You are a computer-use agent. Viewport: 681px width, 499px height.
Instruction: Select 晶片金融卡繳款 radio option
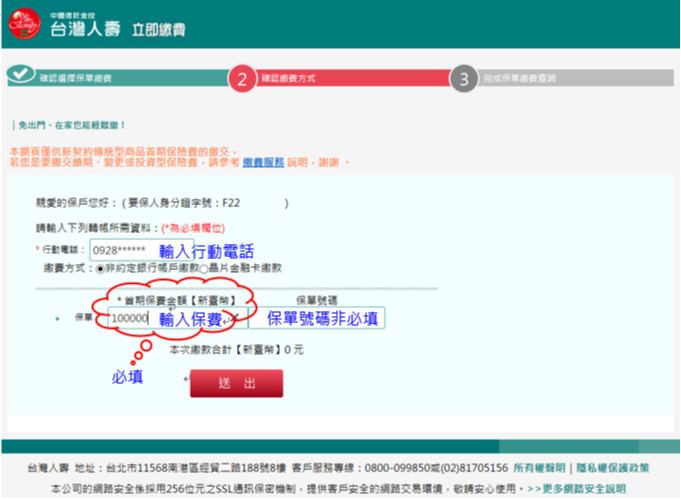pos(204,269)
